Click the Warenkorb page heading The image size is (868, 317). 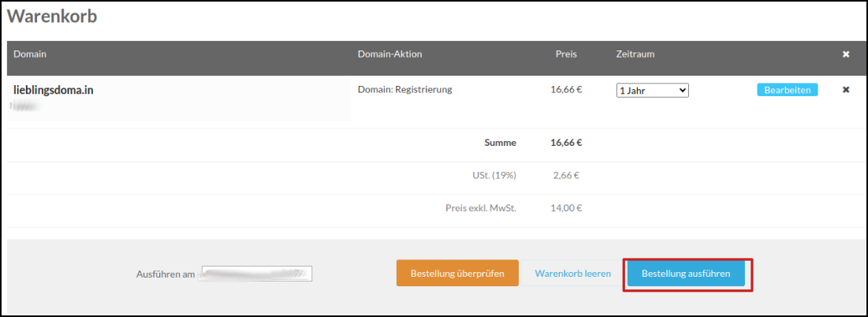pyautogui.click(x=52, y=16)
